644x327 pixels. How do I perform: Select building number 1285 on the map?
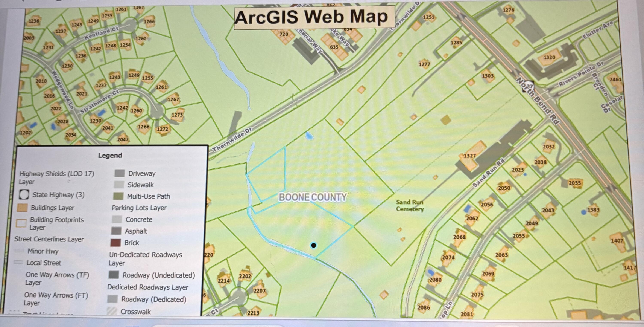456,43
